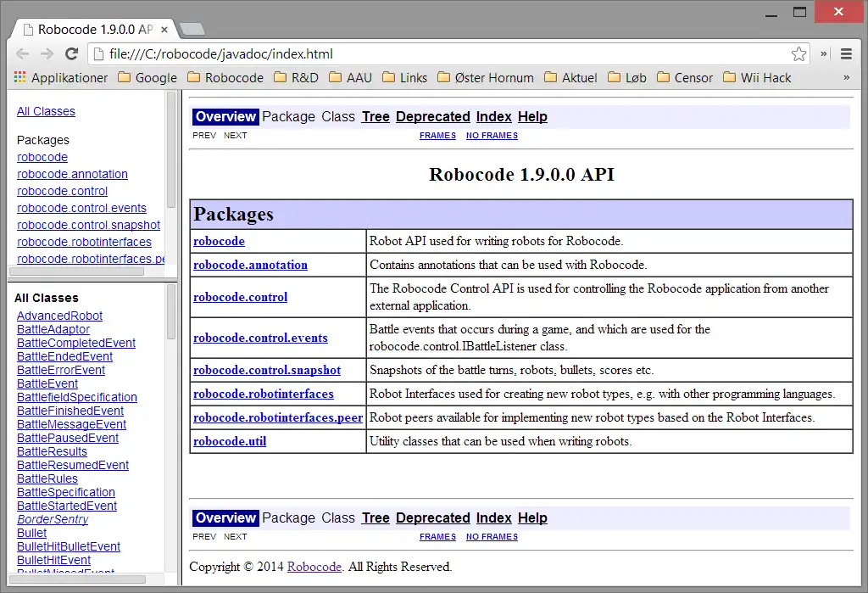Click the bottom NO FRAMES link

pos(492,537)
